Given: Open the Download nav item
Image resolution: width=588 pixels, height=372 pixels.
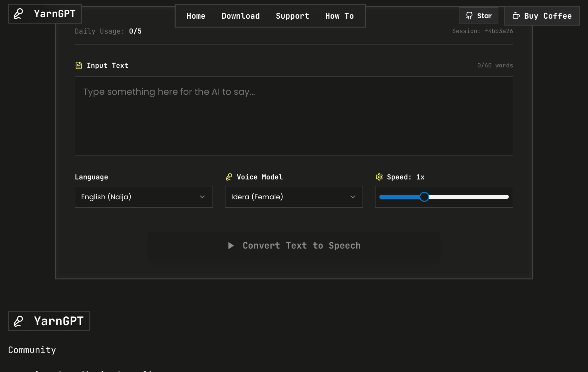Looking at the screenshot, I should 241,16.
